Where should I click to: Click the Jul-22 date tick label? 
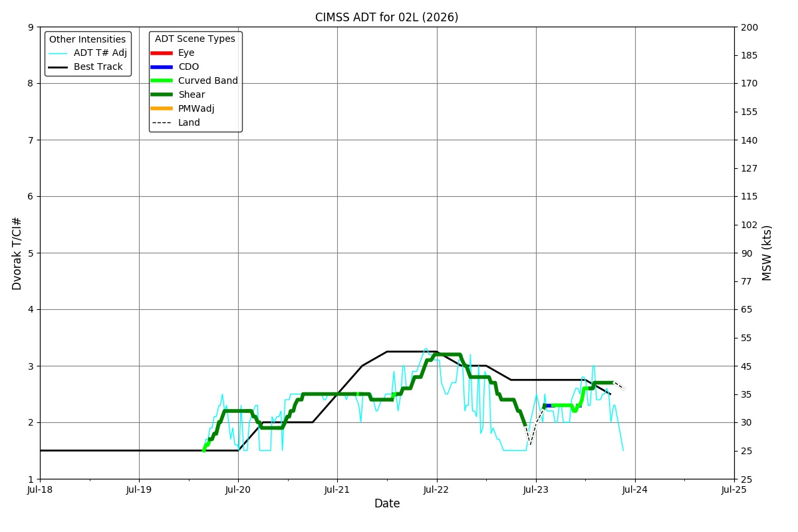437,489
